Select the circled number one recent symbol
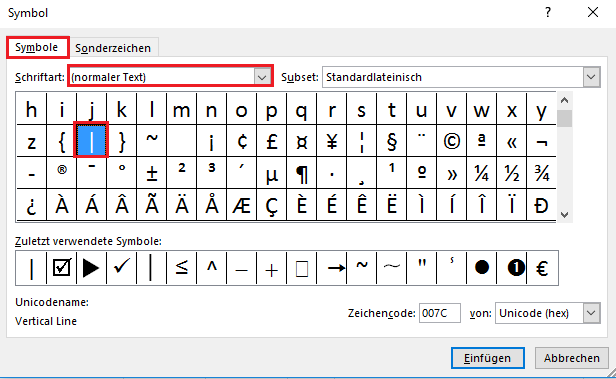 pyautogui.click(x=512, y=268)
